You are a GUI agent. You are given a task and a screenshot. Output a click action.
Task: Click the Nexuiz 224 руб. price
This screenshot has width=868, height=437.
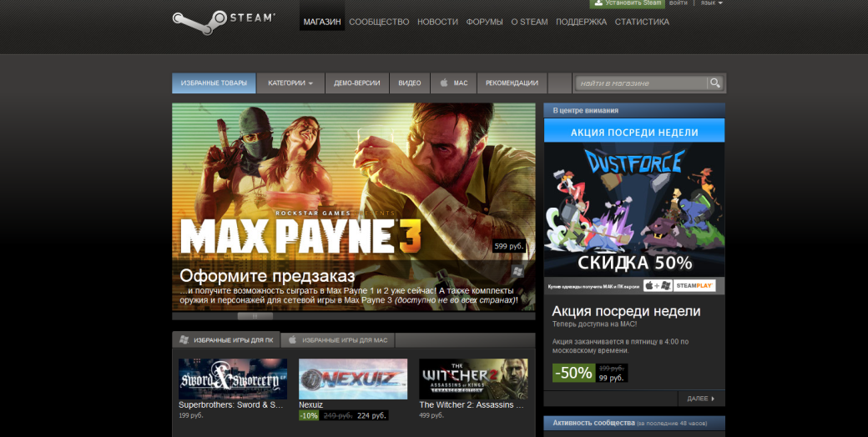click(x=372, y=415)
